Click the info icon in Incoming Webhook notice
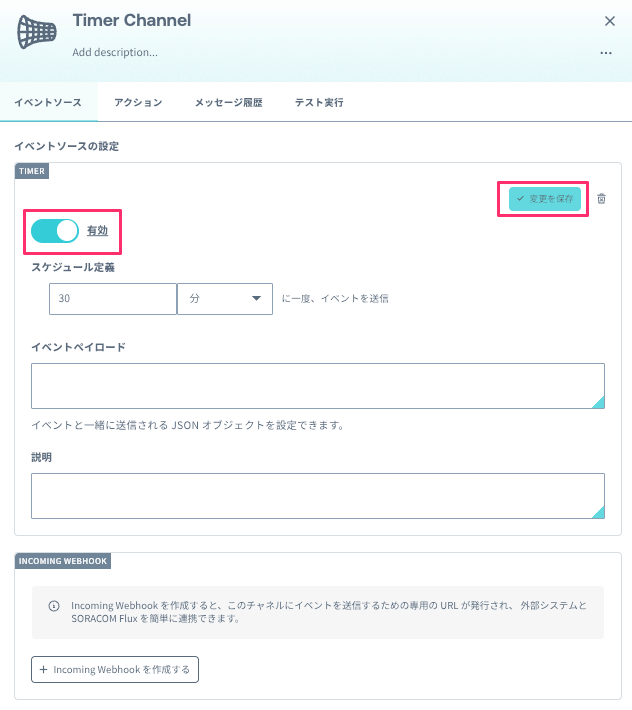This screenshot has height=710, width=632. pos(53,606)
